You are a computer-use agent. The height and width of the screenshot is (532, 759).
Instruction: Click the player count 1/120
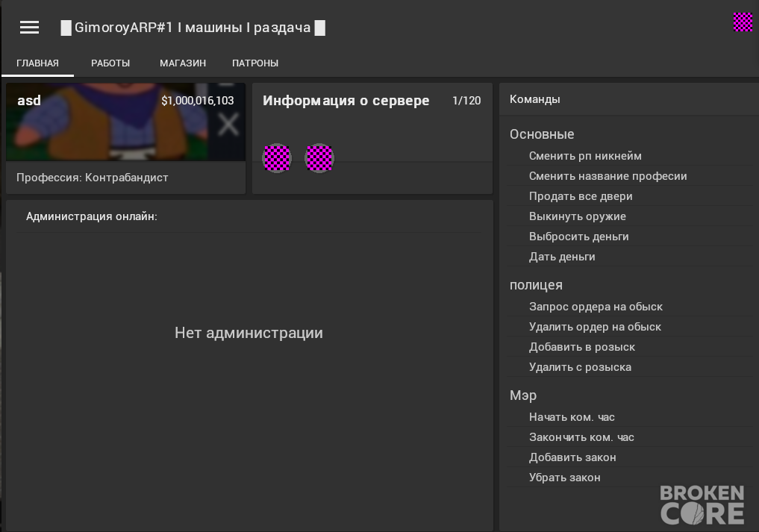tap(466, 101)
